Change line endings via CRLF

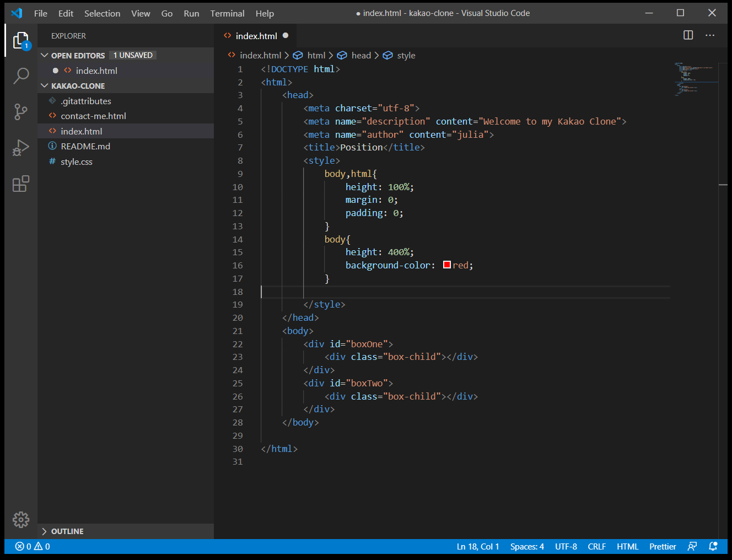click(596, 546)
